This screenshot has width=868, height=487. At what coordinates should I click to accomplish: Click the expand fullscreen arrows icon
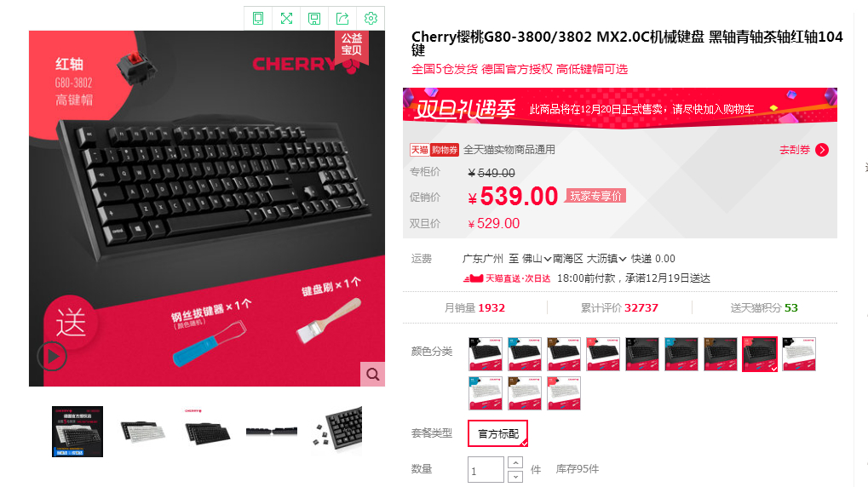[x=286, y=18]
